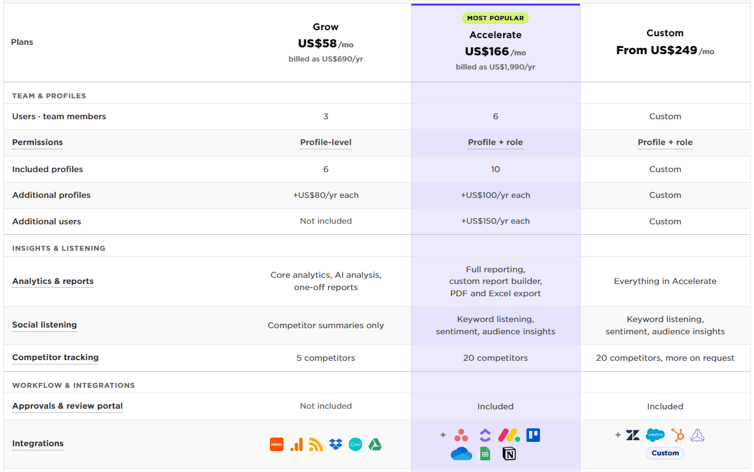754x472 pixels.
Task: Select the Custom plan header
Action: point(665,33)
